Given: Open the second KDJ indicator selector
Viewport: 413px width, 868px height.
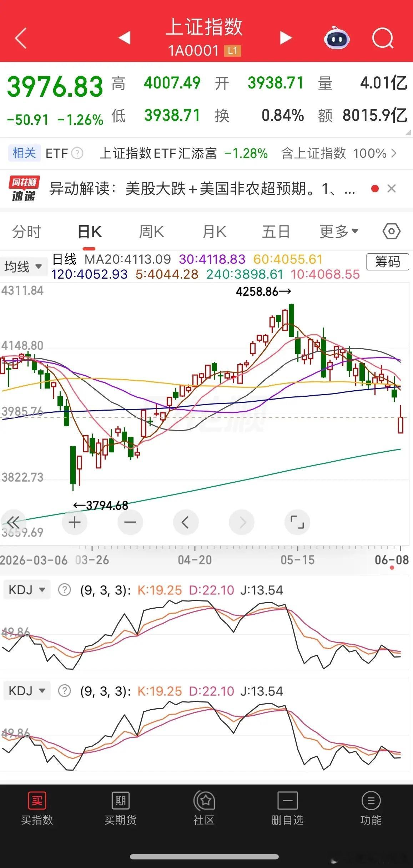Looking at the screenshot, I should point(27,691).
